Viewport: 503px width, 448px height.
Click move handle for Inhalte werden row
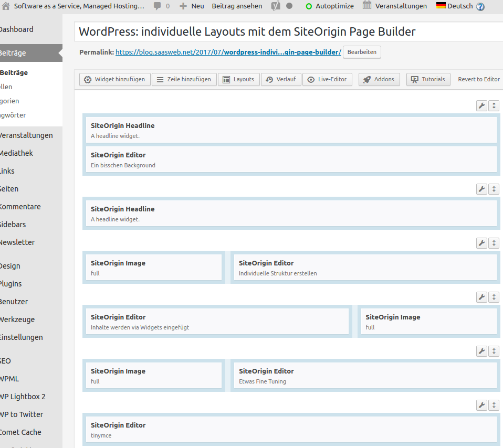click(x=494, y=297)
